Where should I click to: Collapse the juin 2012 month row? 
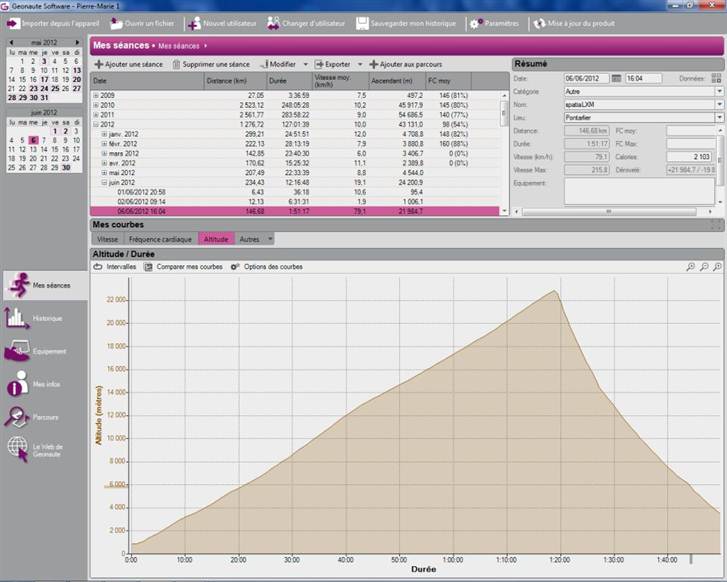pos(105,182)
